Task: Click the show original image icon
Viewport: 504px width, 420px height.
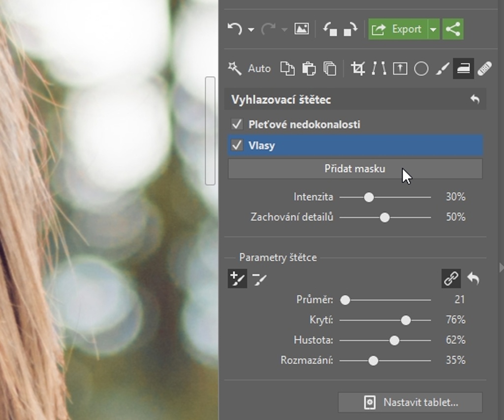Action: [x=302, y=29]
